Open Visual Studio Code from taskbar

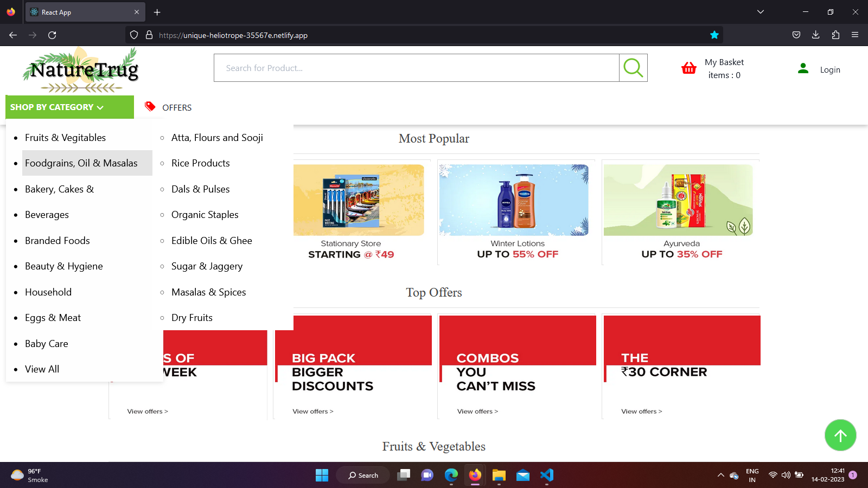click(547, 475)
